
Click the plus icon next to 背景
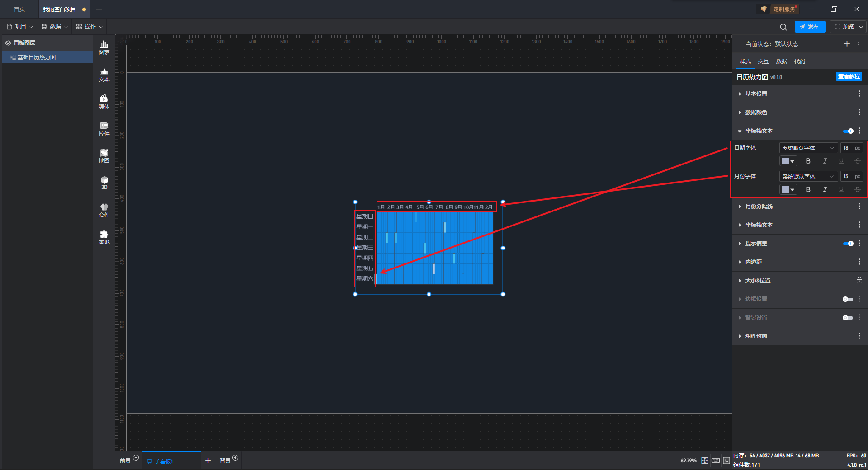pos(235,458)
